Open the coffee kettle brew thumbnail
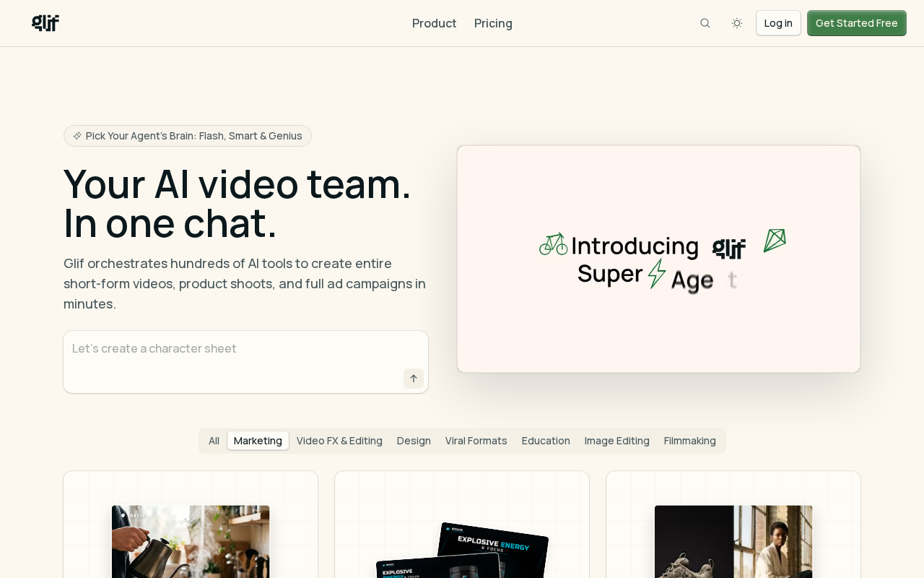924x578 pixels. [191, 542]
